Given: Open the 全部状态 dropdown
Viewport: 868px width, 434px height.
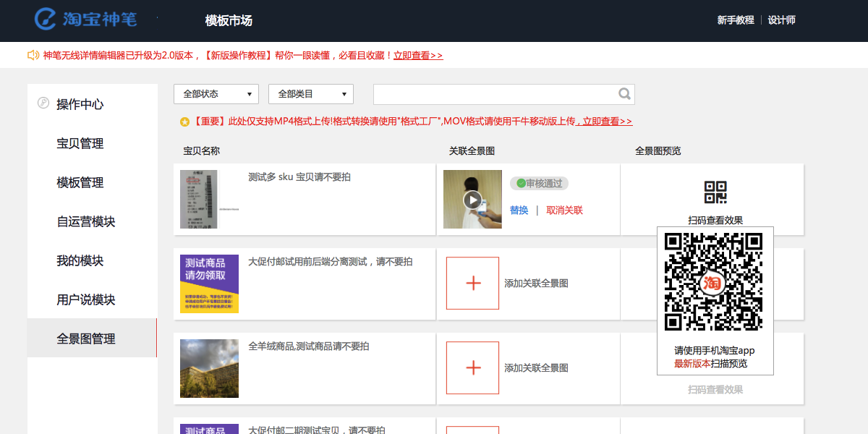Looking at the screenshot, I should tap(216, 94).
